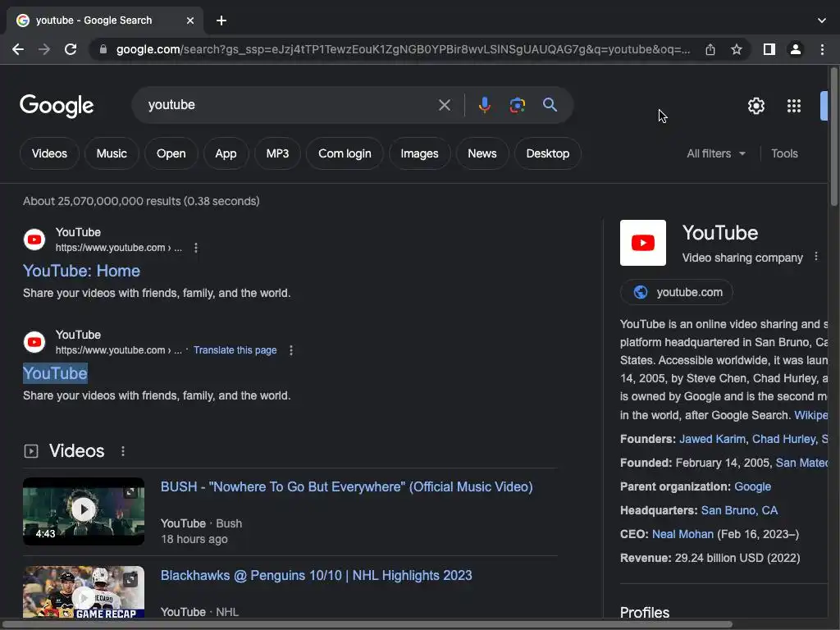
Task: Open the Videos section options menu
Action: (123, 451)
